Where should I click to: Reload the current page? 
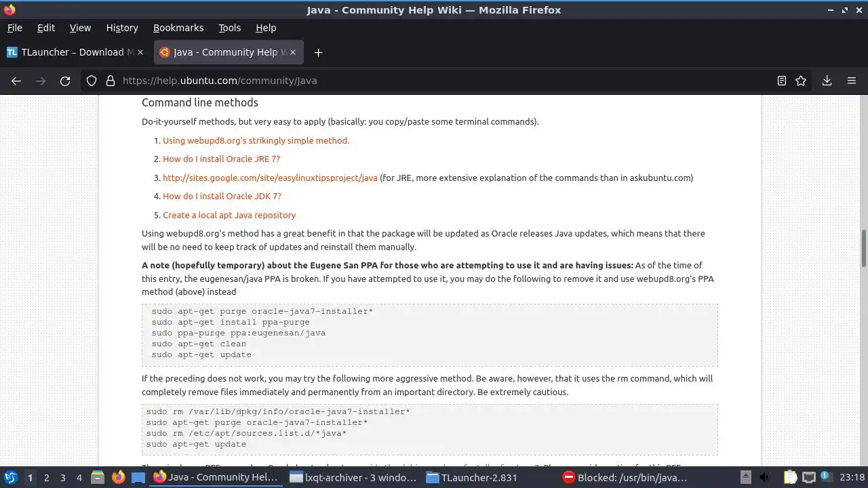(x=65, y=81)
